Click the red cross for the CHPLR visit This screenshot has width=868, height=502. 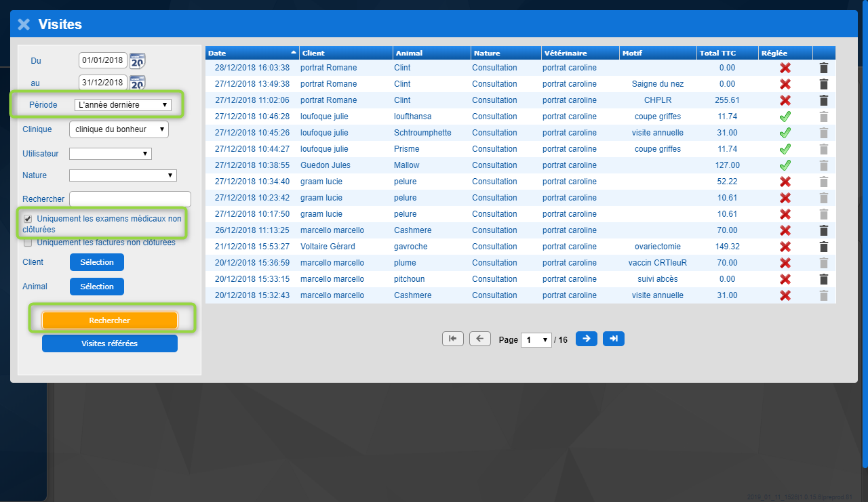(x=785, y=100)
